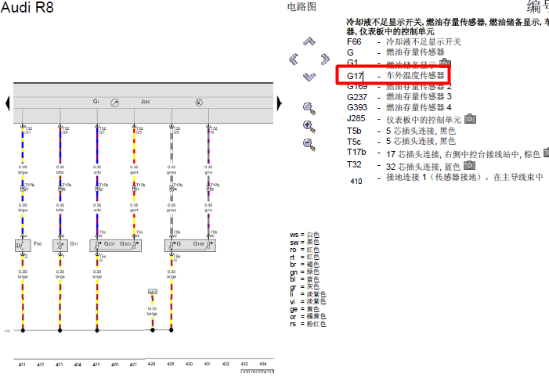Open the T5c connector entry
This screenshot has height=392, width=549.
[x=401, y=142]
